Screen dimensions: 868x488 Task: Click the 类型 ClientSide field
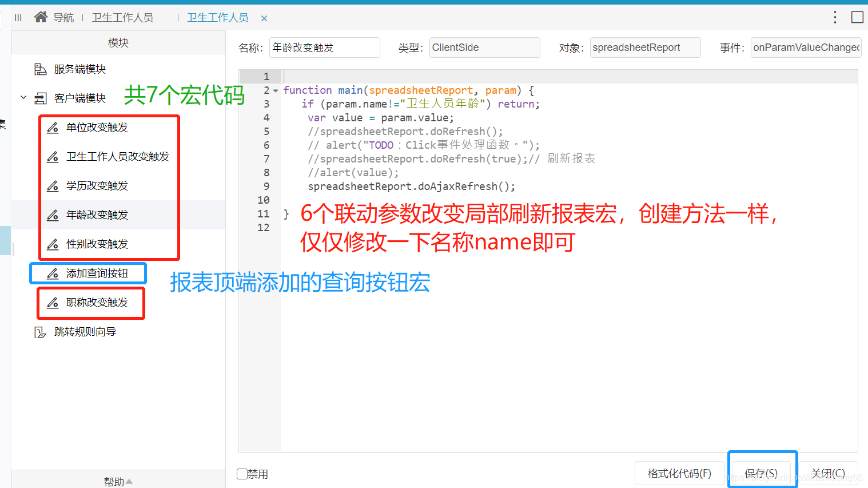coord(484,47)
